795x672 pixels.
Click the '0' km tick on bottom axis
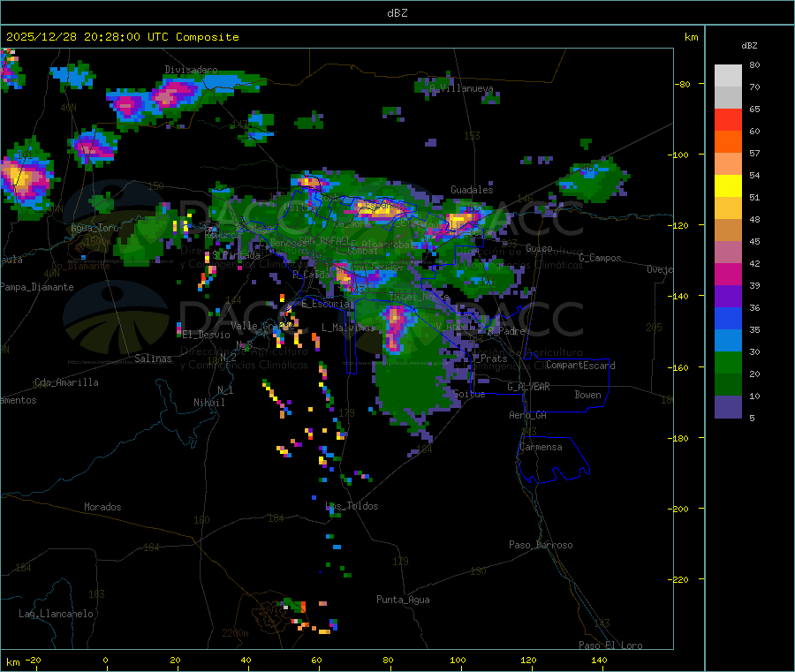(105, 660)
